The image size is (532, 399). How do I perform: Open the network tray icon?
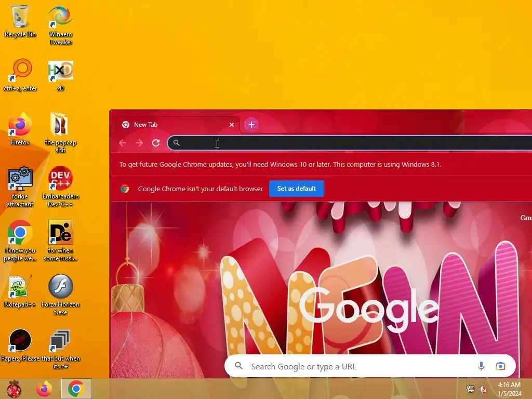tap(471, 389)
